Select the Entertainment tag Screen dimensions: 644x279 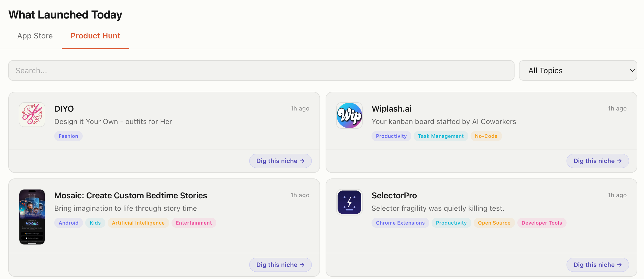194,223
